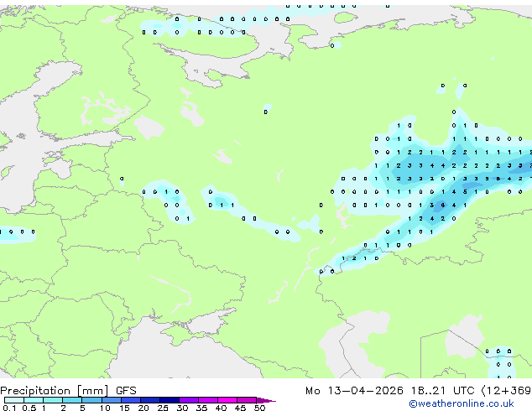Click the 35–40 mm legend swatch

(x=207, y=400)
